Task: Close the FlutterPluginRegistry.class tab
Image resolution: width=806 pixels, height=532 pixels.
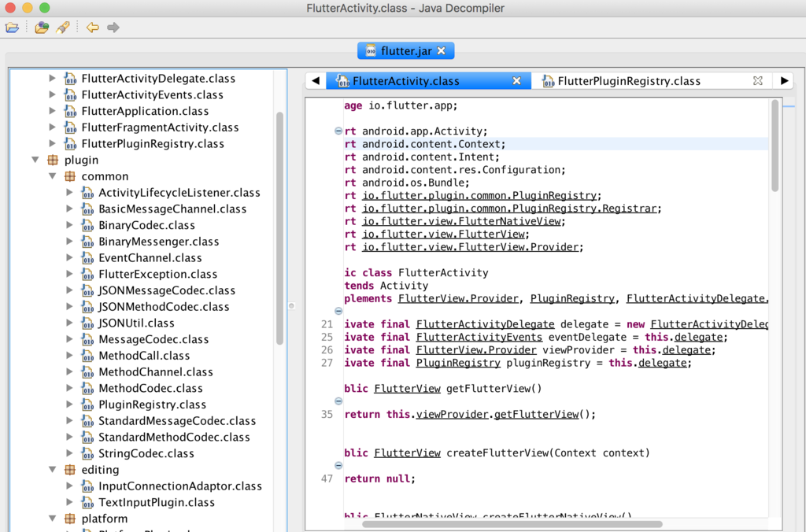Action: pyautogui.click(x=758, y=81)
